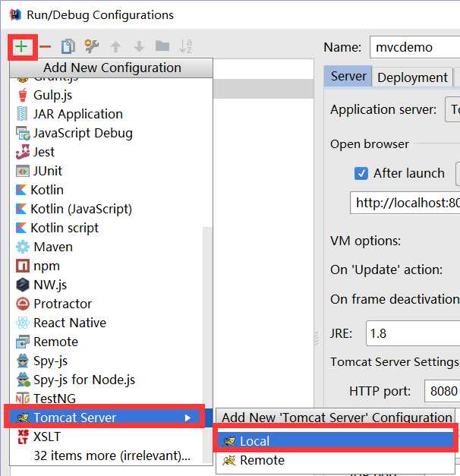Select Spy-js for Node.js configuration
Image resolution: width=460 pixels, height=476 pixels.
pyautogui.click(x=106, y=380)
